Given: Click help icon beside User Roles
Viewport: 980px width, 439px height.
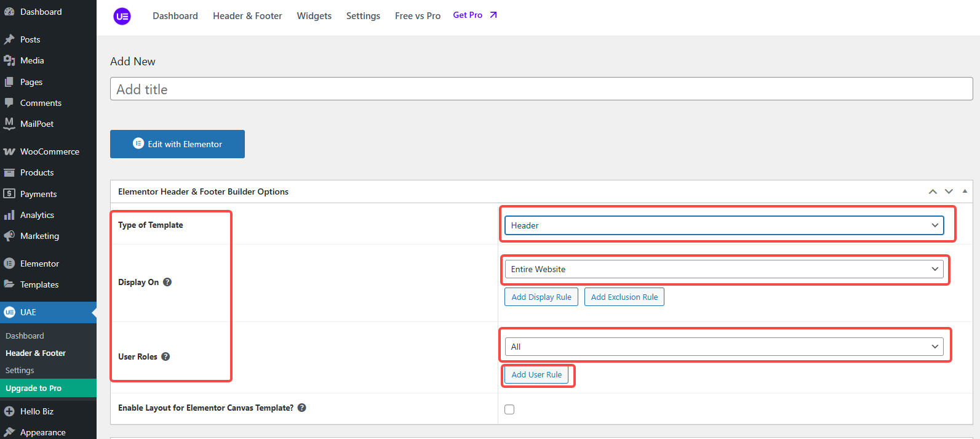Looking at the screenshot, I should (x=165, y=356).
